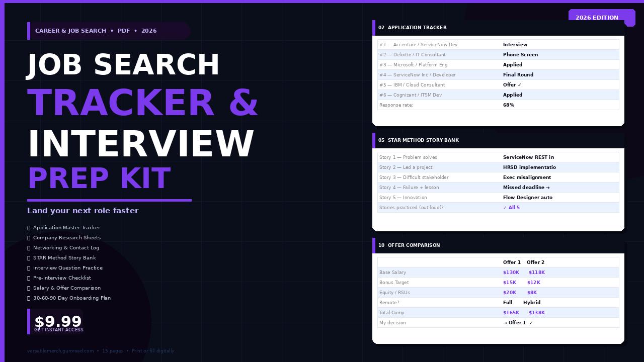Select "Story 1 — Problem solved" row label
The image size is (644, 362).
(409, 157)
